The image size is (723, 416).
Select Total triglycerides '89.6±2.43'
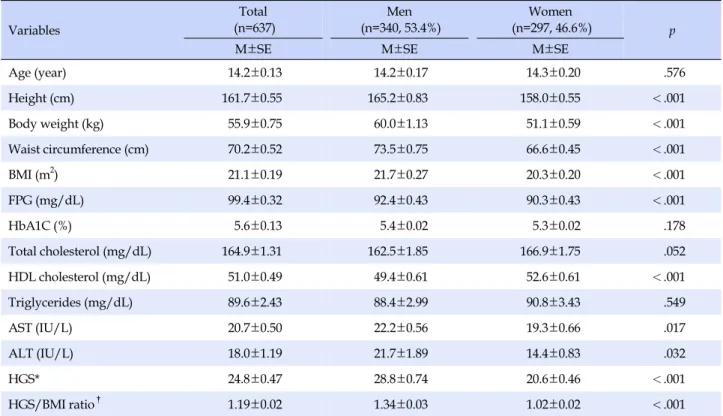(x=255, y=303)
